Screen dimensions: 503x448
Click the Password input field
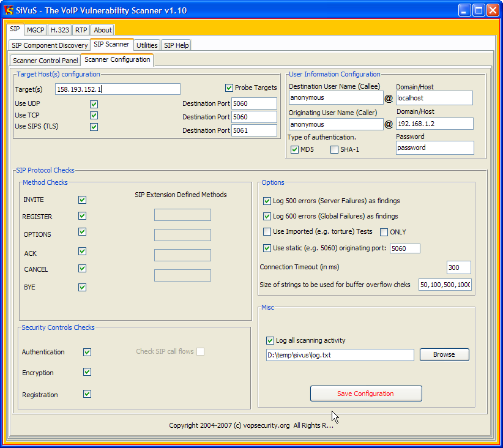click(x=434, y=147)
